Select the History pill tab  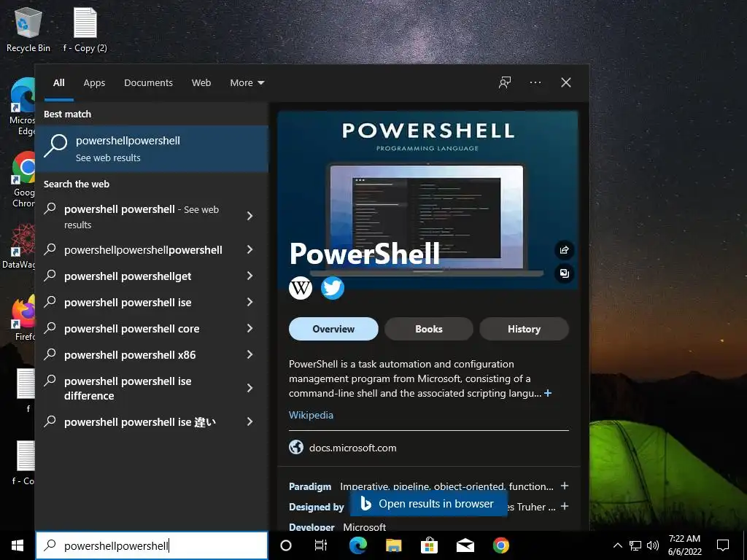524,329
